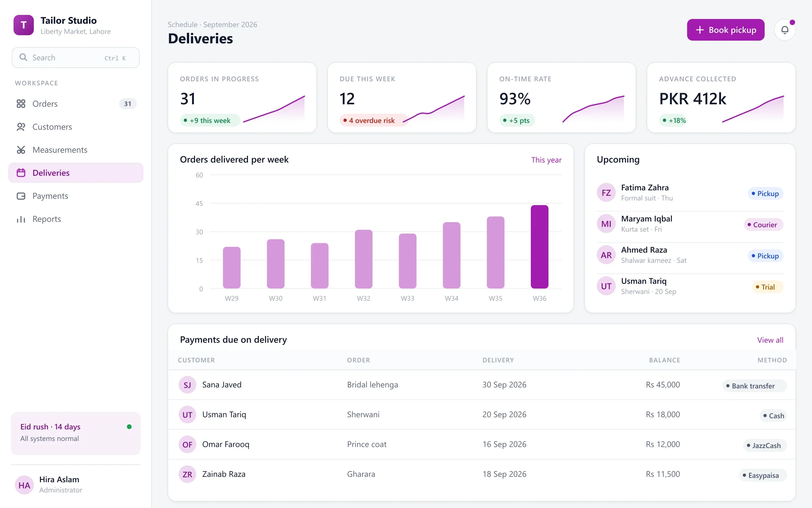Select the W32 chart bar

364,259
